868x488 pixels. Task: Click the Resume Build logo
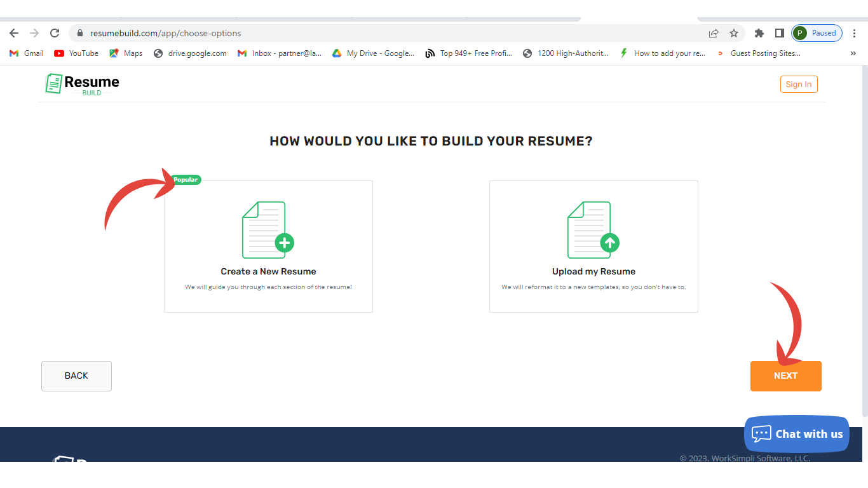[x=83, y=84]
